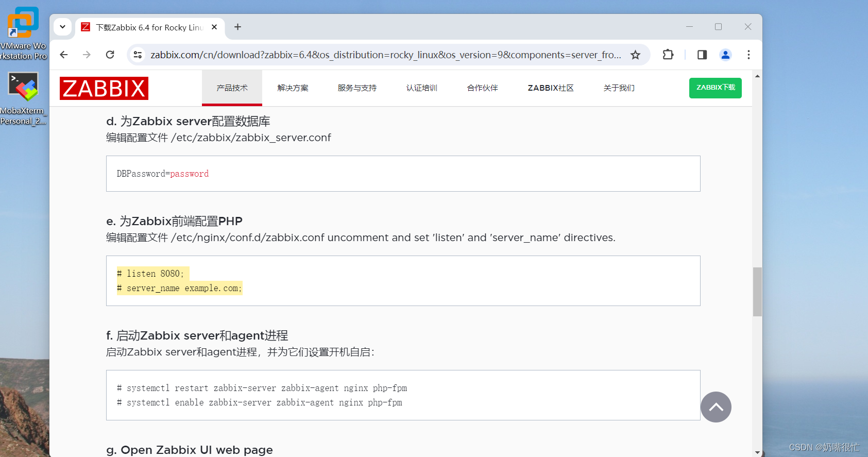Open the 关于我们 menu

(619, 88)
